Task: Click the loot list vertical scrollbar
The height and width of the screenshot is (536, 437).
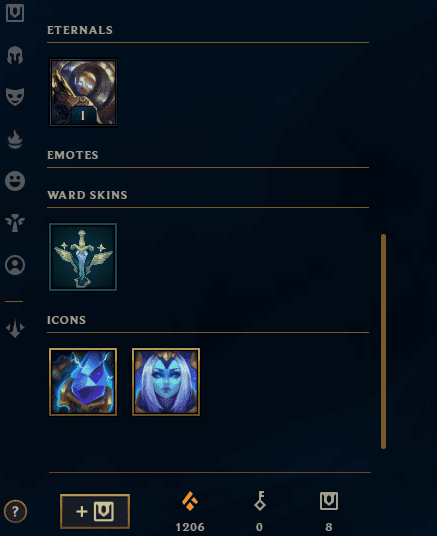Action: (383, 341)
